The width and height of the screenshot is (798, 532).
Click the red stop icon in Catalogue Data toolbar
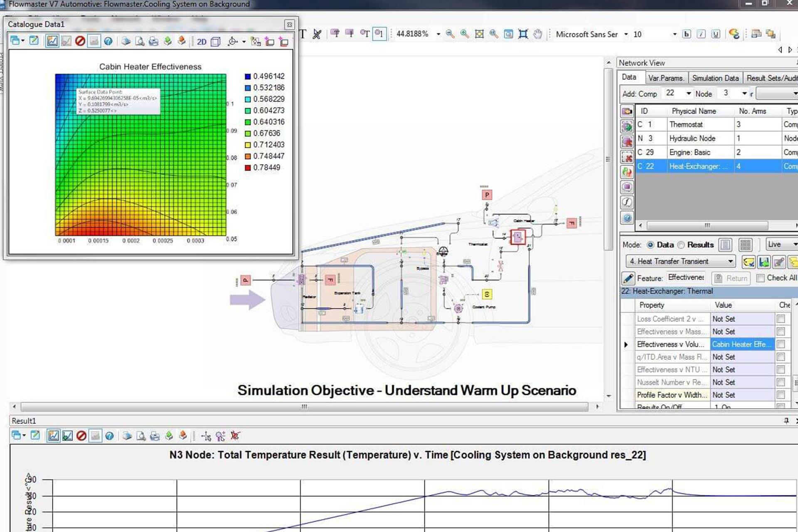tap(80, 41)
